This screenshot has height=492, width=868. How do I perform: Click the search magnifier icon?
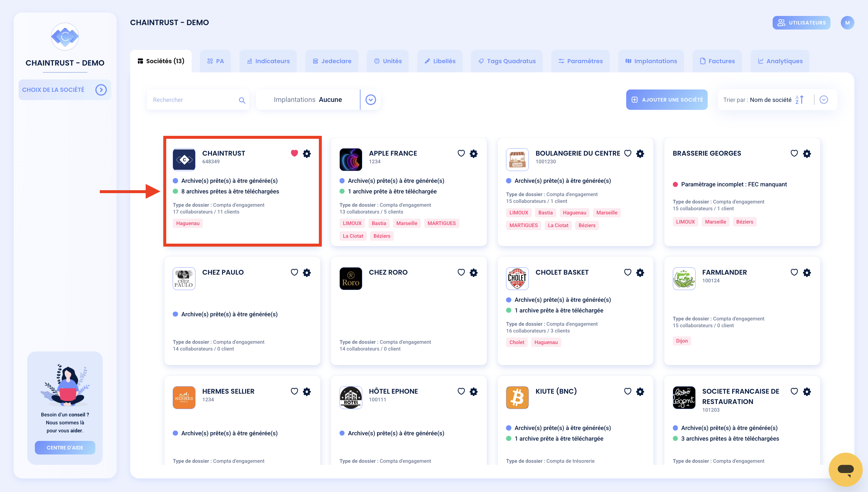[x=242, y=100]
